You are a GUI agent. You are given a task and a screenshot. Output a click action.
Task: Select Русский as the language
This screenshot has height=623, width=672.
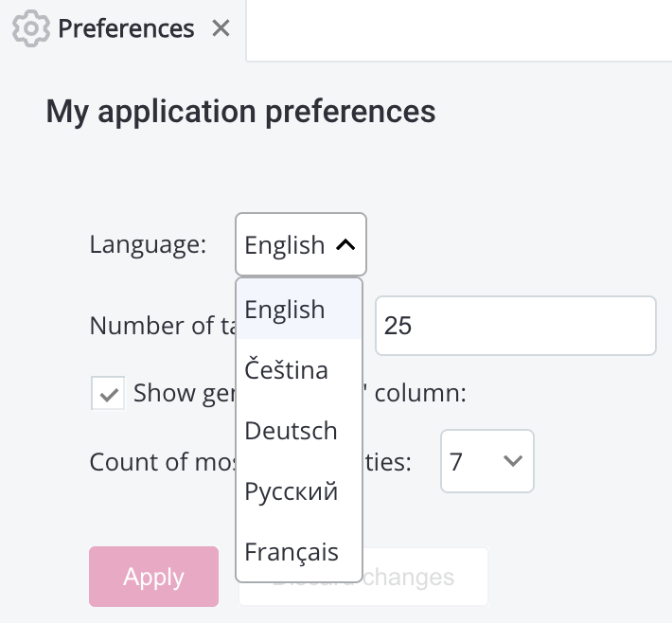291,491
